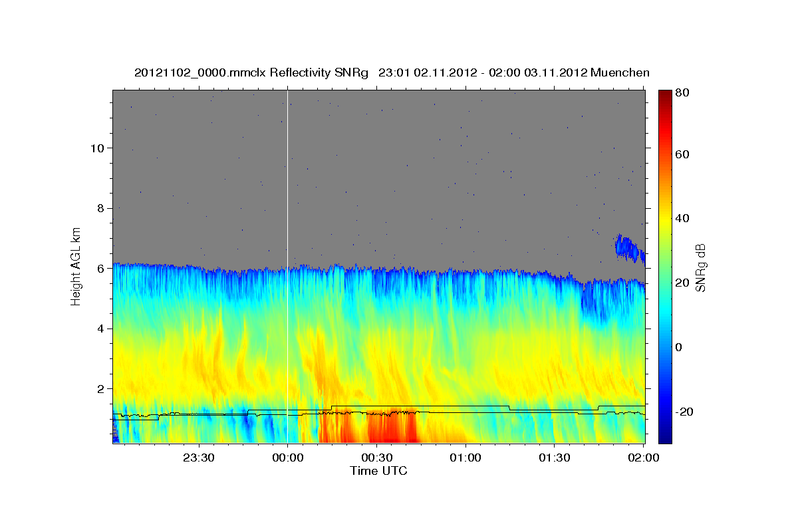Click the "SNRg dB" colorbar label
Image resolution: width=798 pixels, height=532 pixels.
coord(700,267)
